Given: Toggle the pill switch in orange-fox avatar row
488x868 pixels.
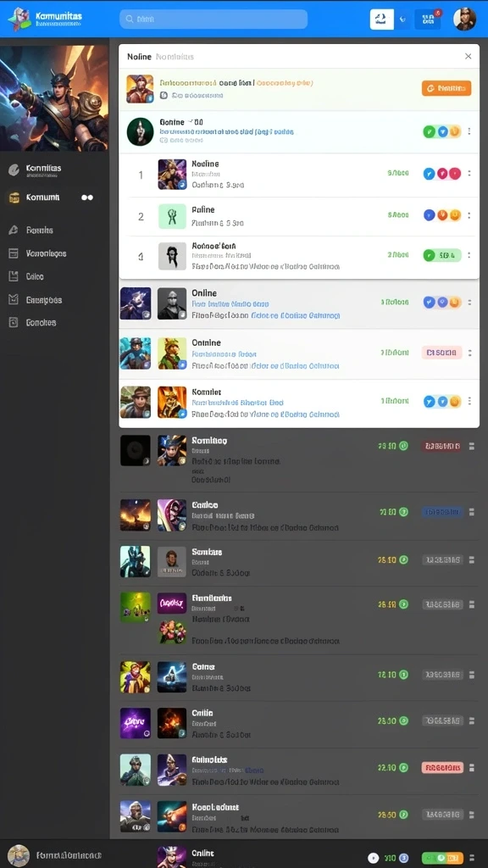Looking at the screenshot, I should point(442,402).
